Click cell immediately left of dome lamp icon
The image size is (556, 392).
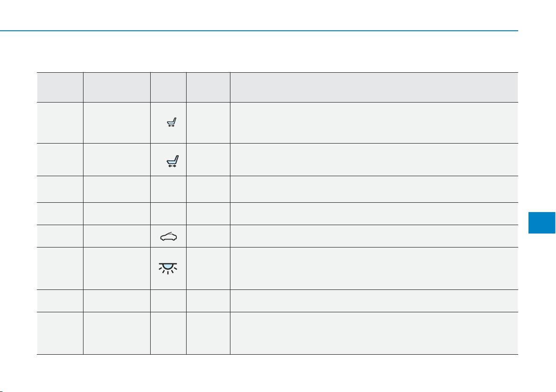pos(117,268)
